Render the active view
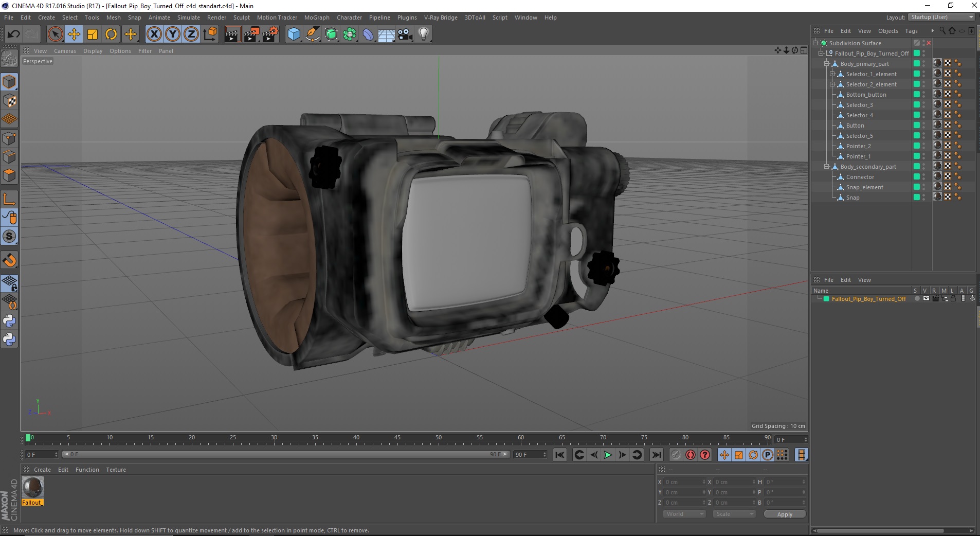Viewport: 980px width, 536px height. click(x=232, y=34)
